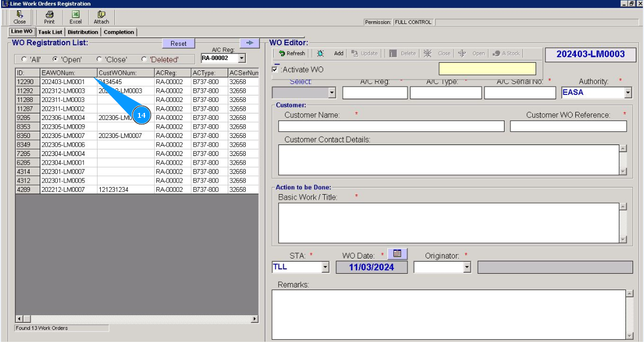Toggle the Activate WO checkbox

pyautogui.click(x=275, y=70)
